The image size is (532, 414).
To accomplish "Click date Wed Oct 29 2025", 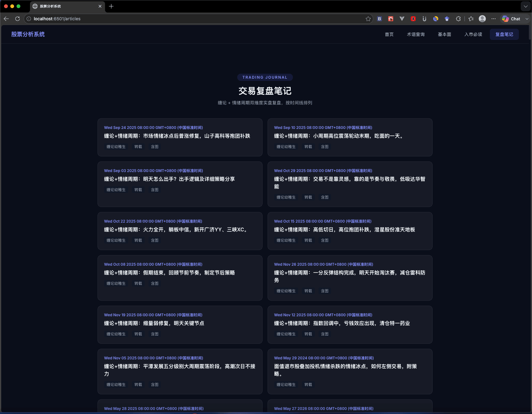I will (323, 171).
